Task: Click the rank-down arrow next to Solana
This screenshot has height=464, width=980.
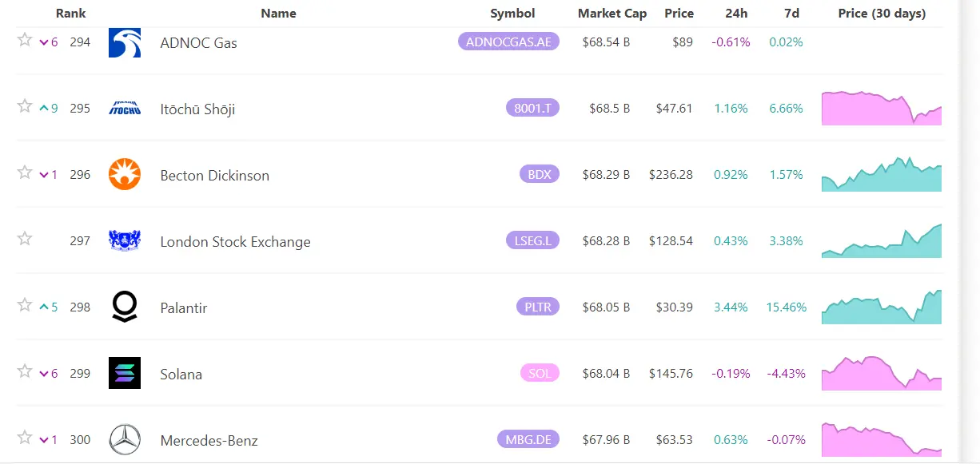Action: [x=45, y=373]
